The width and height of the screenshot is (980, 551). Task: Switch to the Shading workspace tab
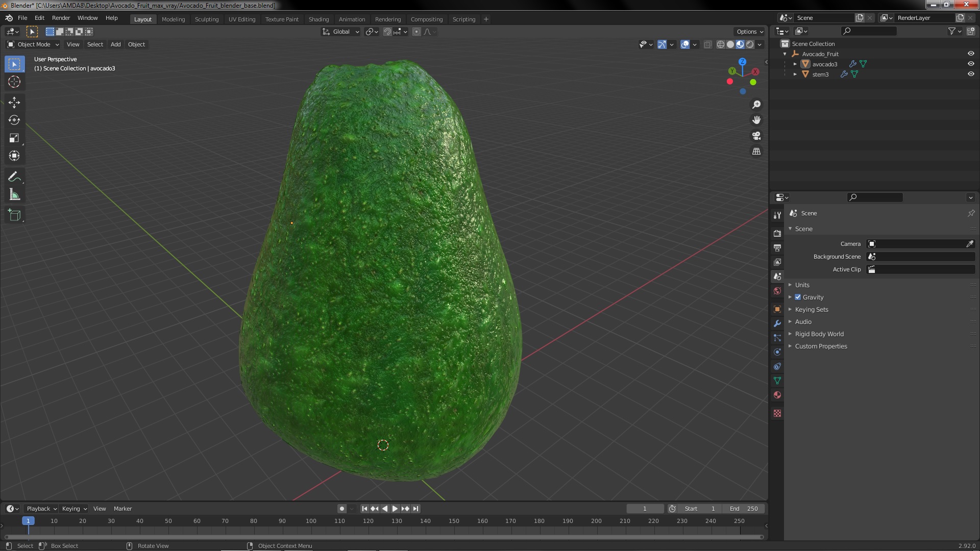coord(318,19)
